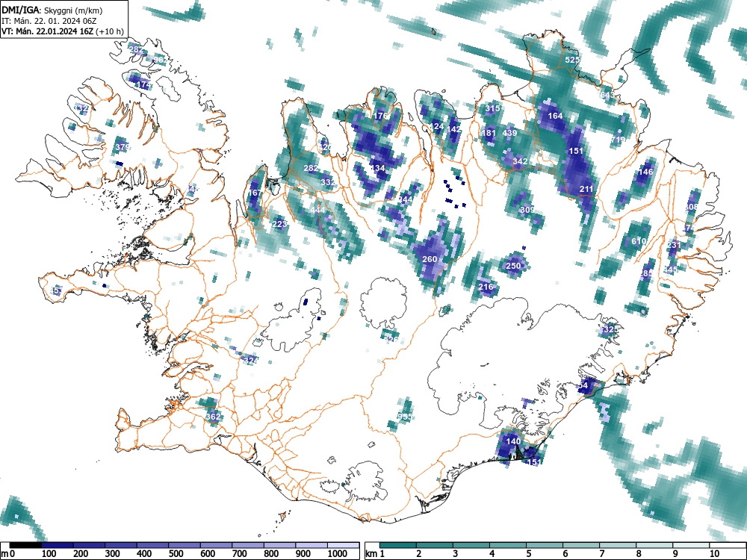
Task: Click the teal swatch between km 5 and 6
Action: [x=545, y=546]
